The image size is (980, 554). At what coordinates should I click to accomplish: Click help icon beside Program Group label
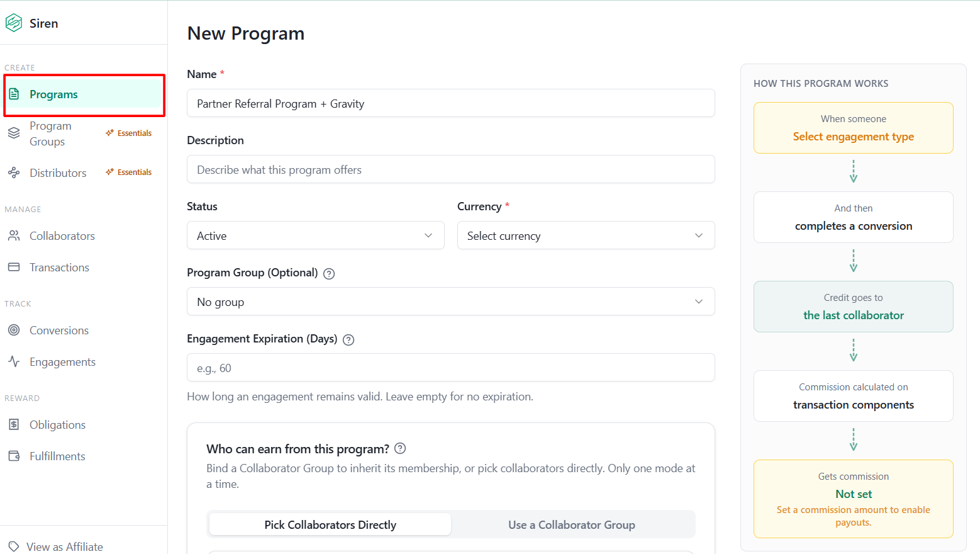329,274
